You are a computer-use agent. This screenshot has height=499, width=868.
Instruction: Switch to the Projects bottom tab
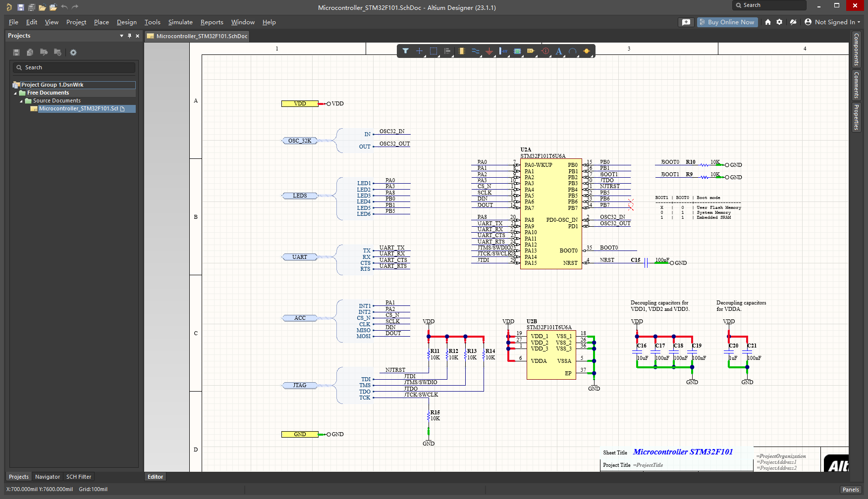pos(19,477)
